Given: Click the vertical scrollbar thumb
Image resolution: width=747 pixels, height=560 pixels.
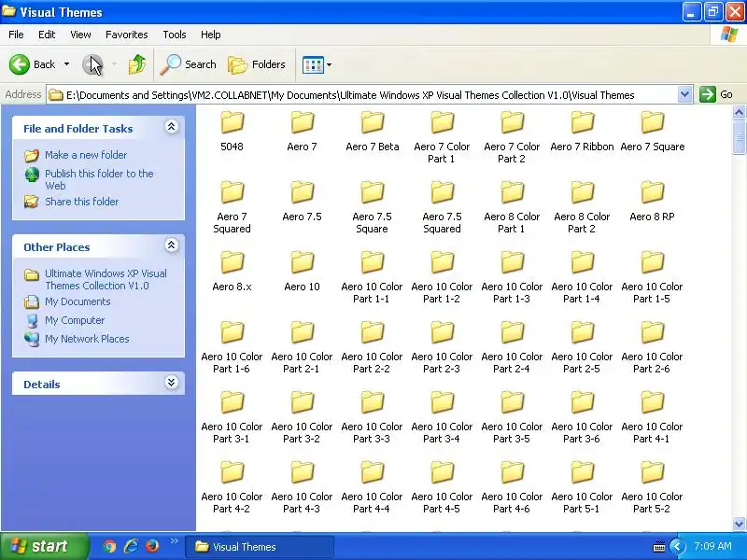Looking at the screenshot, I should [739, 137].
